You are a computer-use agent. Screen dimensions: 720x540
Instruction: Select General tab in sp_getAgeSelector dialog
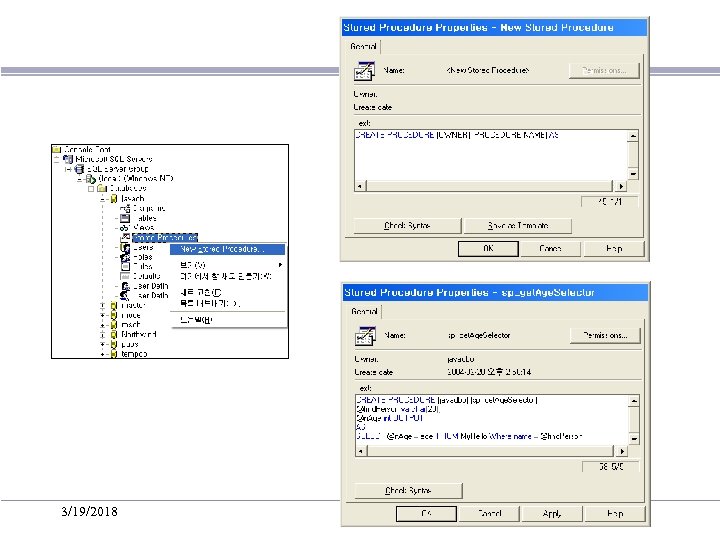(364, 311)
